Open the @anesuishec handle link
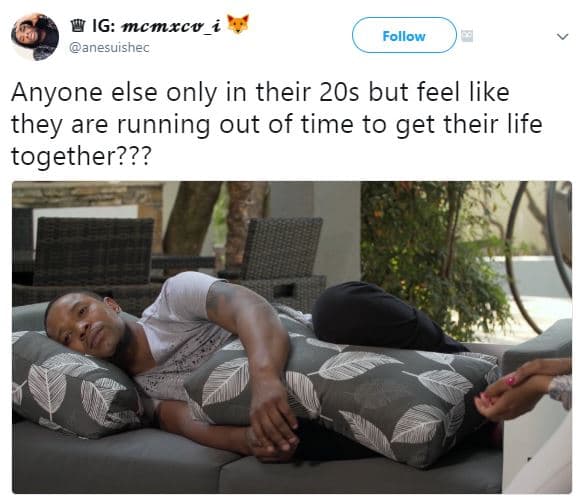 [x=109, y=48]
